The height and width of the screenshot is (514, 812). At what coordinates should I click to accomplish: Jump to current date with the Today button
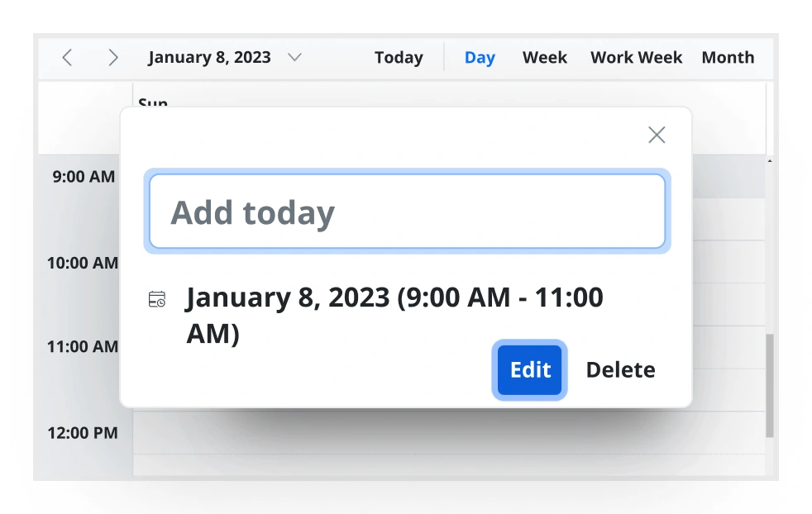click(x=399, y=57)
